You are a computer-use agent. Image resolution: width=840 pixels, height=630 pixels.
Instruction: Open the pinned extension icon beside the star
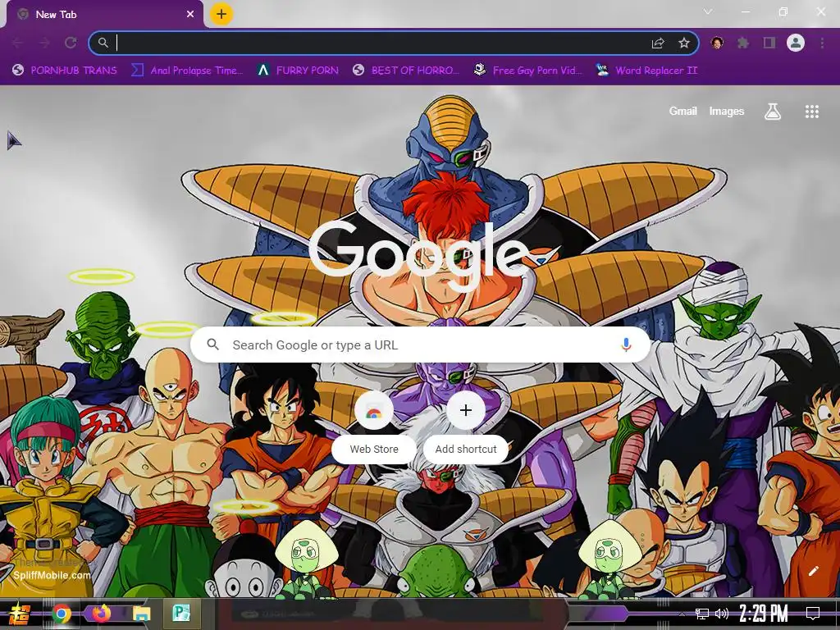pos(717,43)
